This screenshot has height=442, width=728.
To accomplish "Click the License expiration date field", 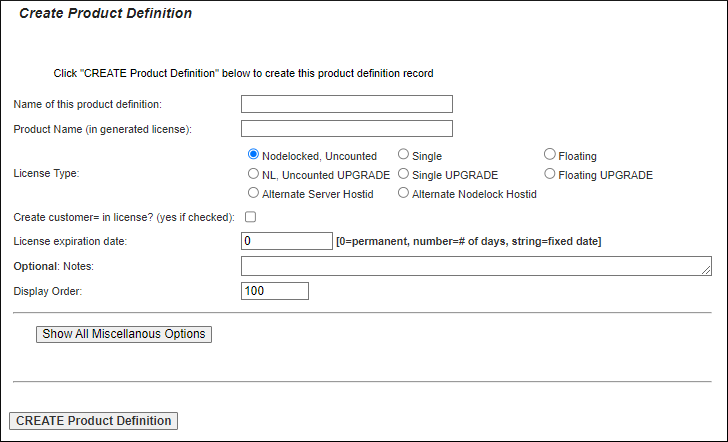I will [x=287, y=241].
